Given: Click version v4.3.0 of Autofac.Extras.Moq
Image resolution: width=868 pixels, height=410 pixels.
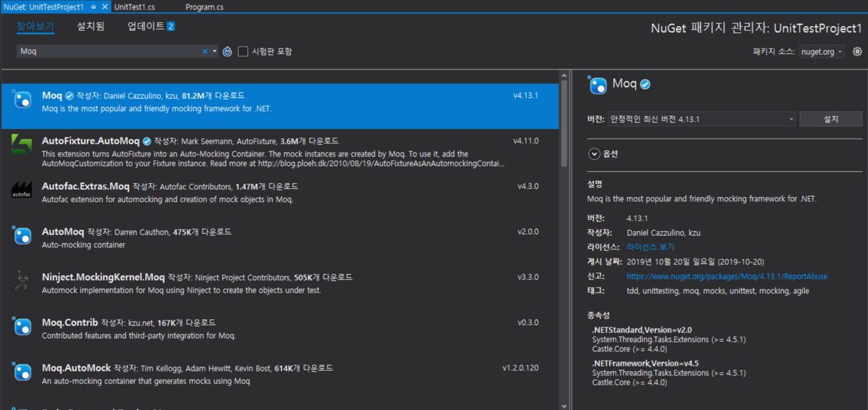Looking at the screenshot, I should tap(528, 187).
